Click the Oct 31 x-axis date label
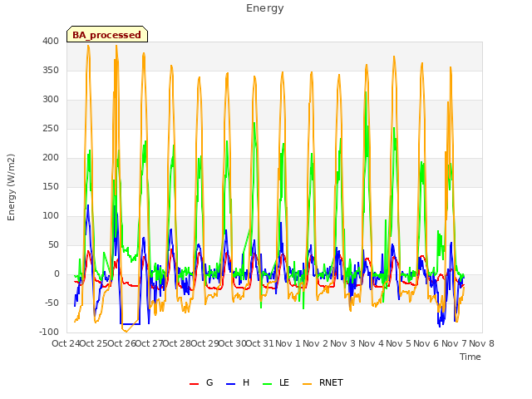The image size is (532, 399). [x=259, y=343]
